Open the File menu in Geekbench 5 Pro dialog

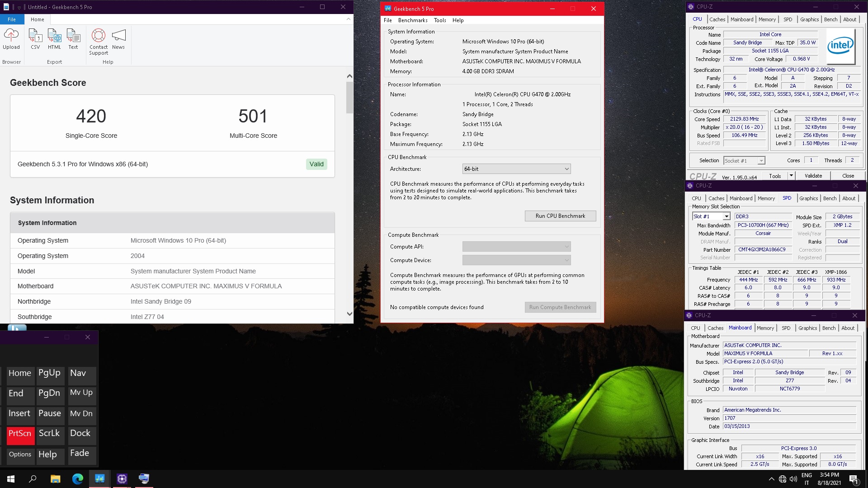388,20
